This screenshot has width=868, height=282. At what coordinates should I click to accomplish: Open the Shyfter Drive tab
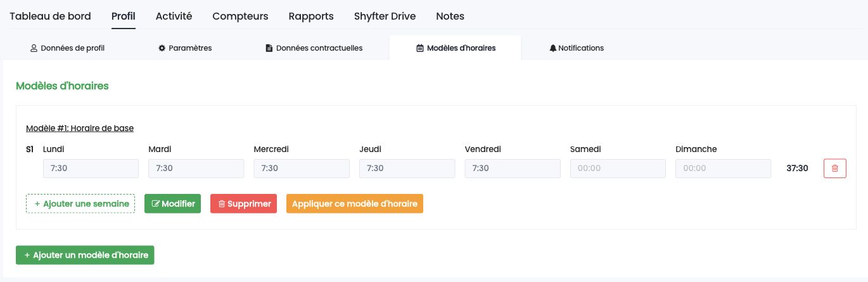(x=385, y=16)
